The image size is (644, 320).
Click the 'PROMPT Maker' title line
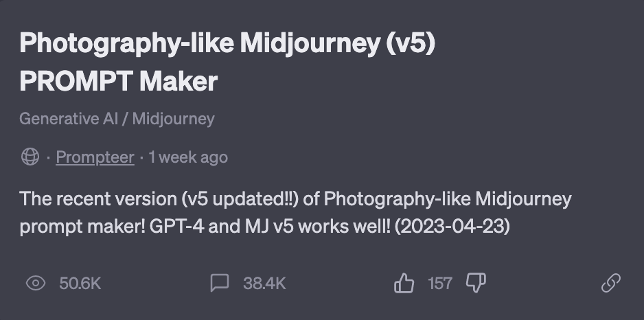[x=118, y=82]
